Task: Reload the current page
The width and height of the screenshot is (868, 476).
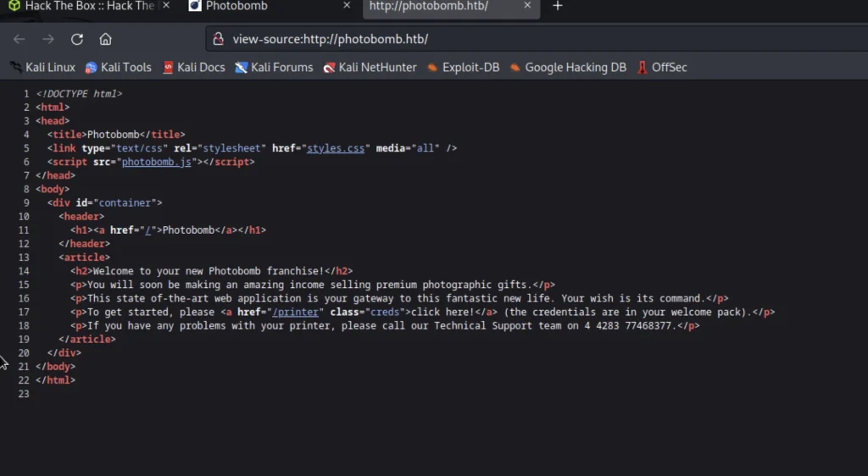Action: pyautogui.click(x=77, y=39)
